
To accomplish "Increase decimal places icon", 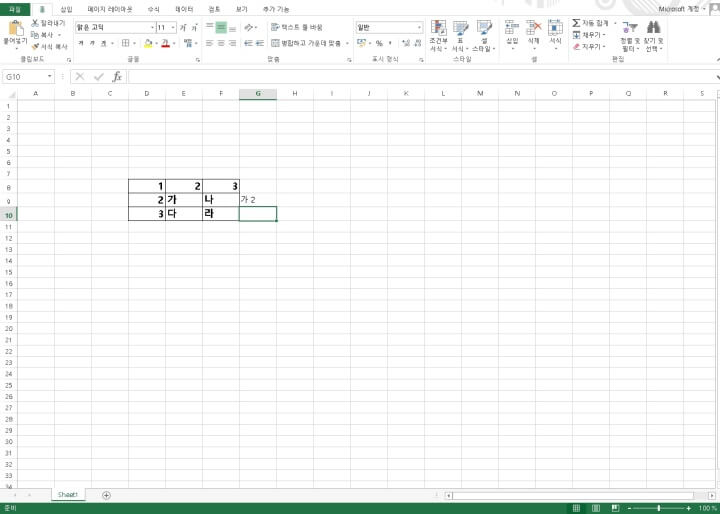I will (405, 43).
